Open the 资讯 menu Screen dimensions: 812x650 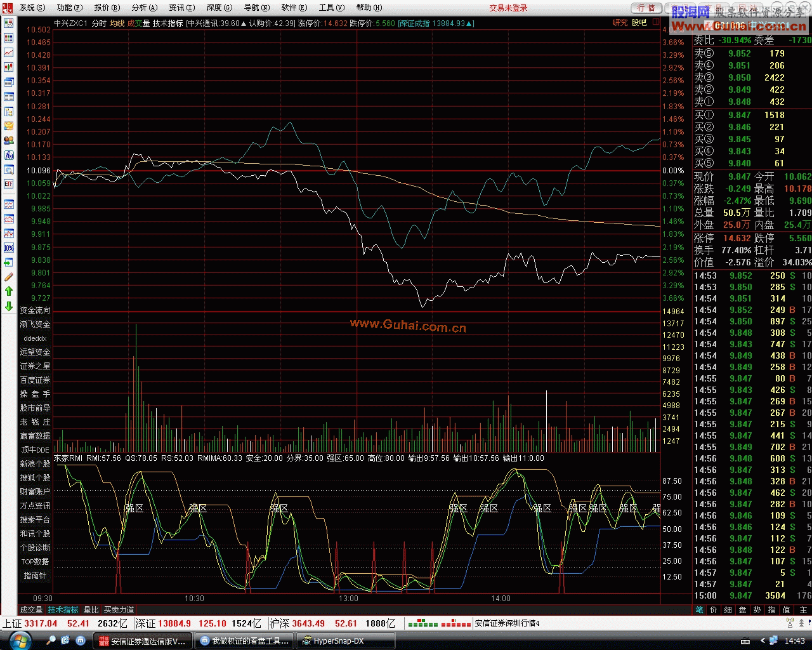tap(182, 8)
